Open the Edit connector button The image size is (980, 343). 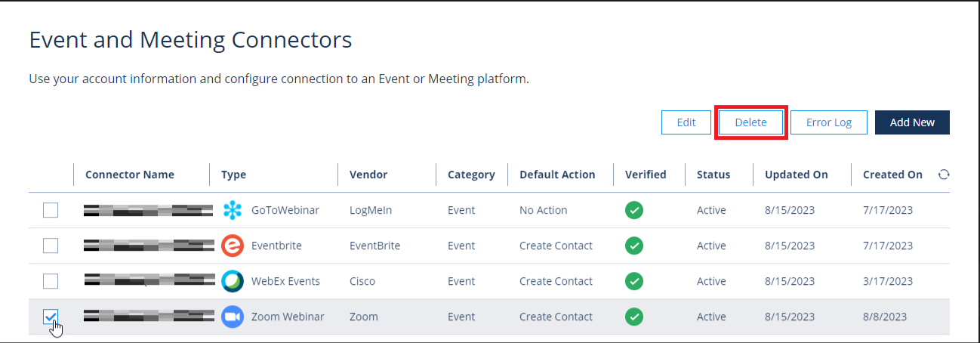coord(686,122)
